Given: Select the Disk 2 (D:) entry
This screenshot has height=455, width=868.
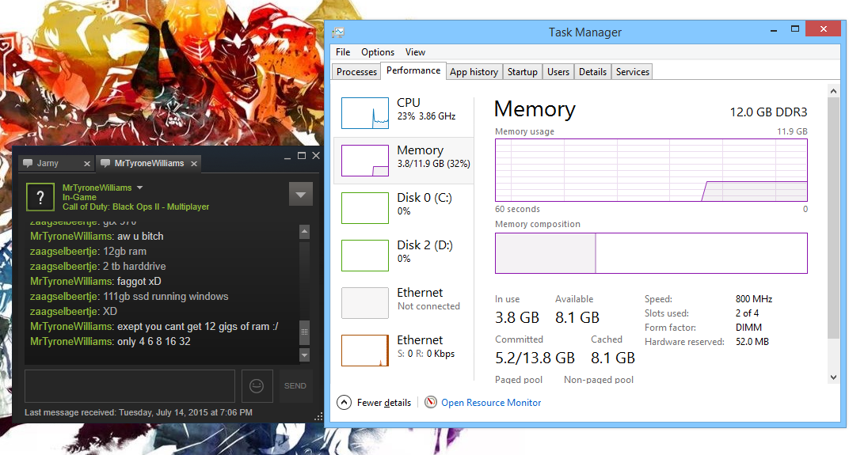Looking at the screenshot, I should [404, 256].
